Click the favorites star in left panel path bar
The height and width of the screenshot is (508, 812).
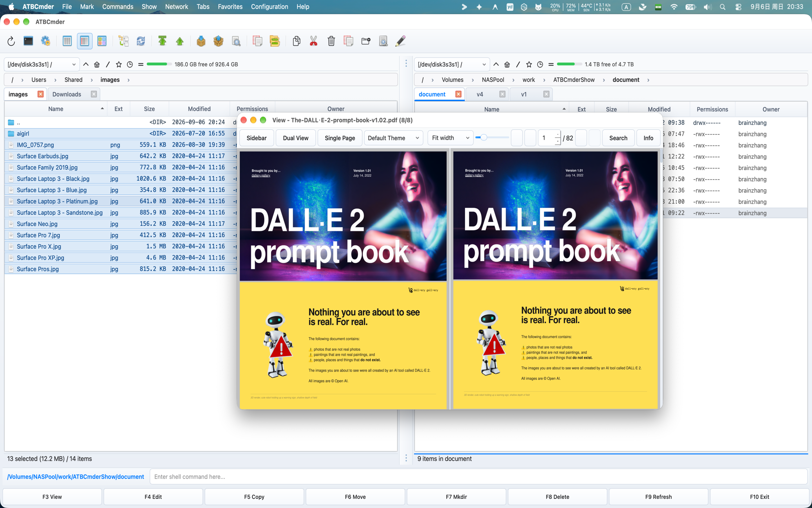119,65
